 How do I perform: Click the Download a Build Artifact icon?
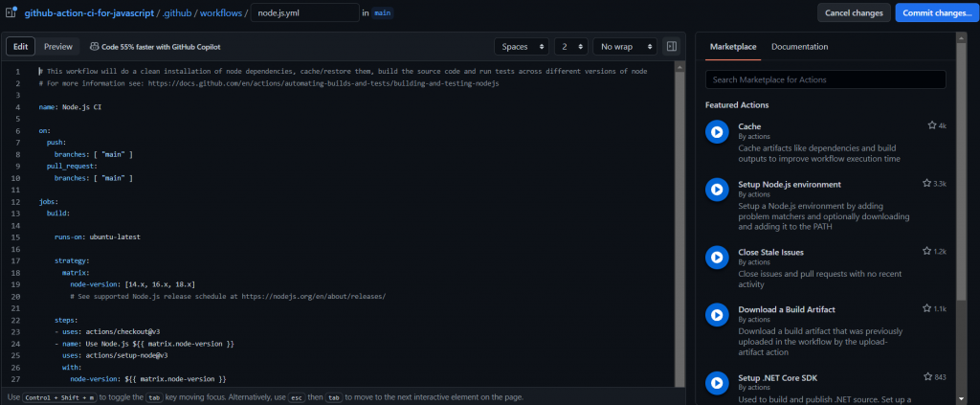coord(717,314)
